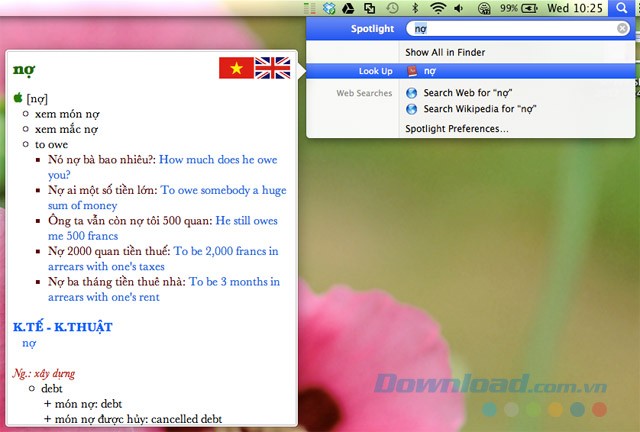Open the Wi-Fi status menu
640x432 pixels.
pos(437,8)
